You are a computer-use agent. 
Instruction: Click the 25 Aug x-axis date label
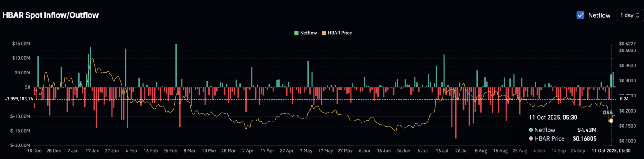coord(520,151)
